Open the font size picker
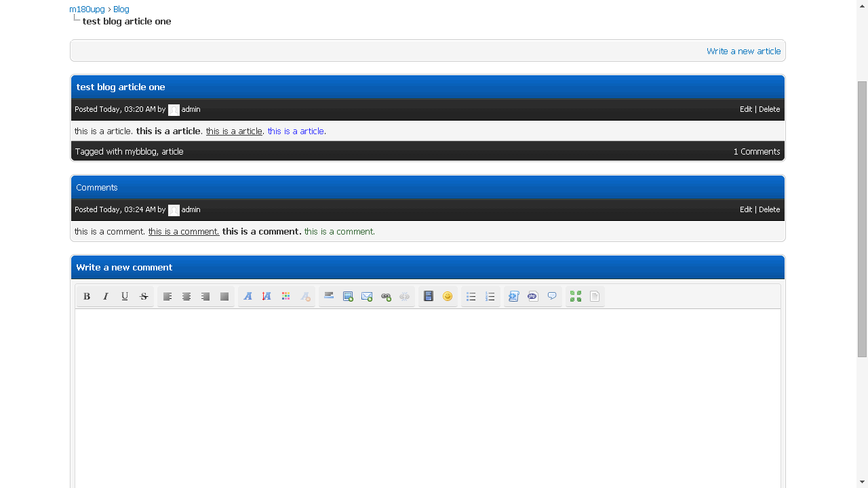The image size is (868, 488). tap(267, 296)
